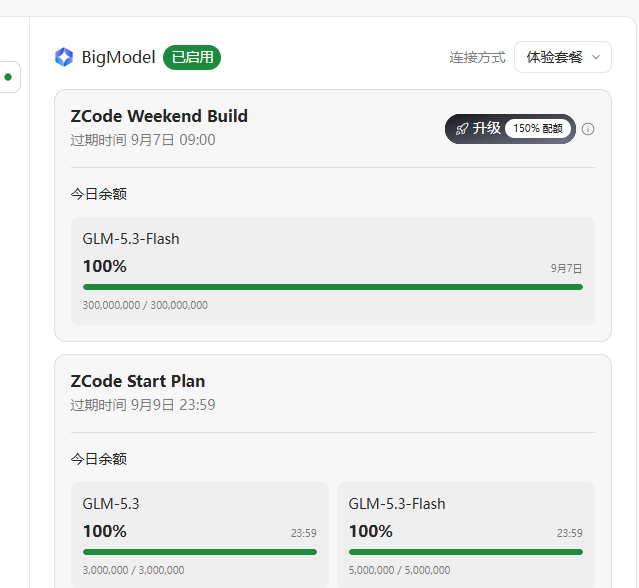
Task: Click the BigModel provider name
Action: 118,57
